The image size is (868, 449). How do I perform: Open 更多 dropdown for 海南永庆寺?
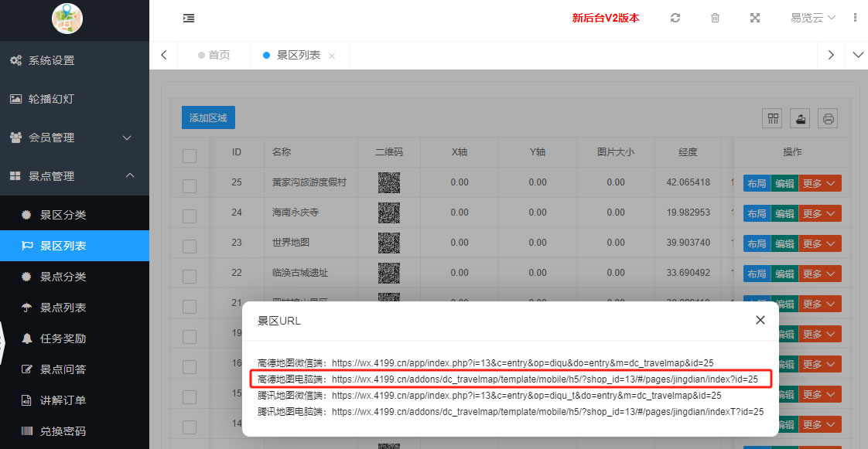pos(820,213)
